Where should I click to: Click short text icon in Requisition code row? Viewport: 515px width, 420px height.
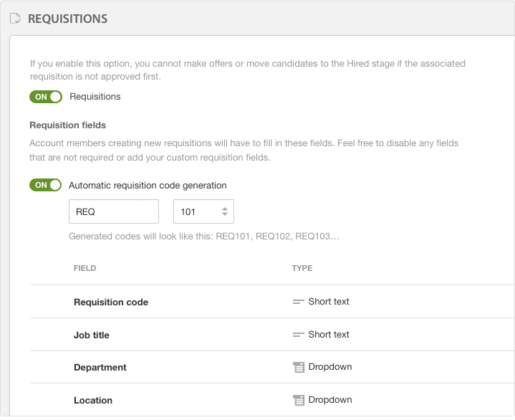coord(298,302)
